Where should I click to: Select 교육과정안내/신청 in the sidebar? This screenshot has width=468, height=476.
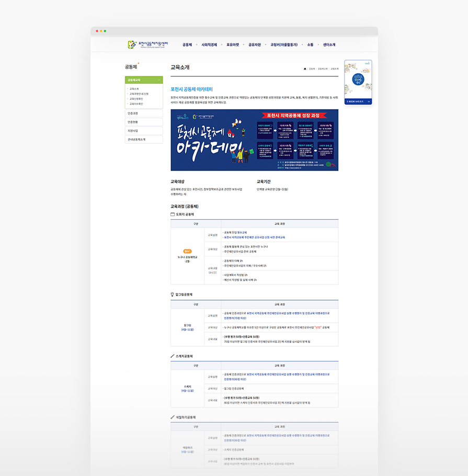pyautogui.click(x=139, y=94)
